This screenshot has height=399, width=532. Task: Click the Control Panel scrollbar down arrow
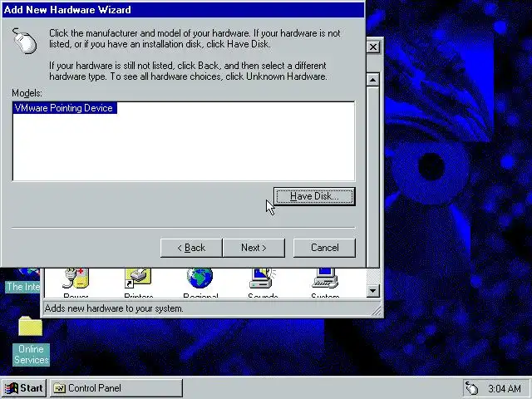tap(373, 291)
